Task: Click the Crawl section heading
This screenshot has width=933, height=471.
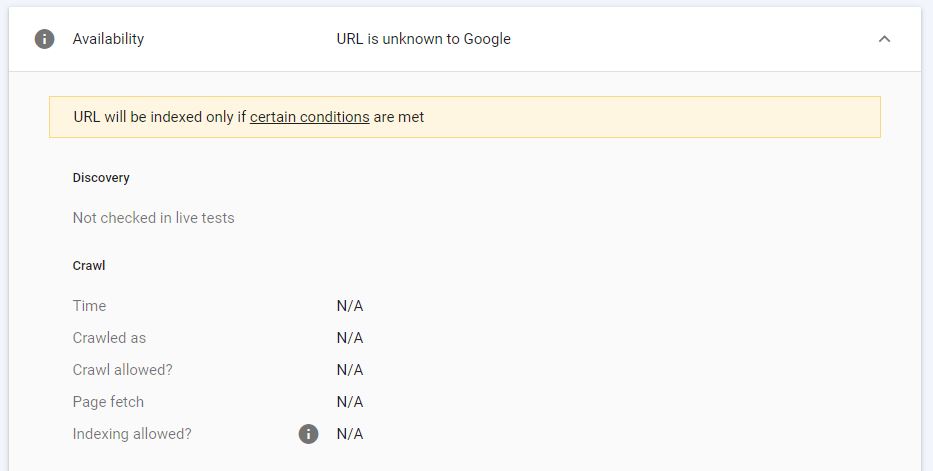Action: coord(89,266)
